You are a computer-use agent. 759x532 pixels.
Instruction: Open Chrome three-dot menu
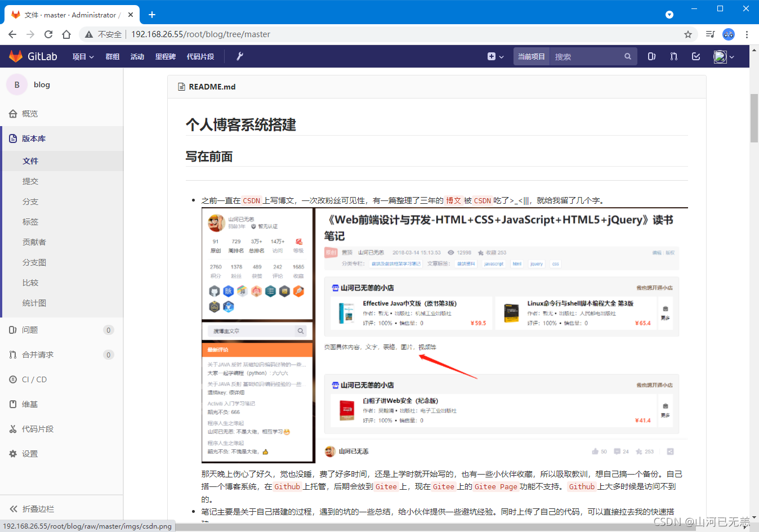click(747, 34)
